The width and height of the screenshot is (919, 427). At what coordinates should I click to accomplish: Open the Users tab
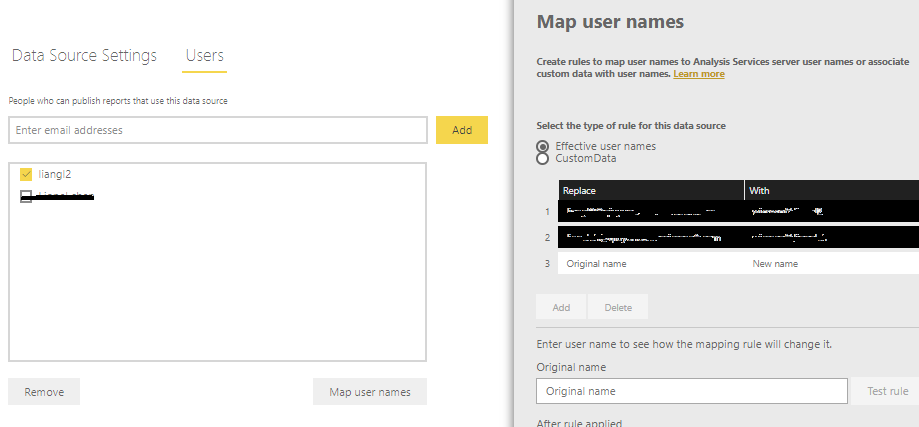click(205, 56)
